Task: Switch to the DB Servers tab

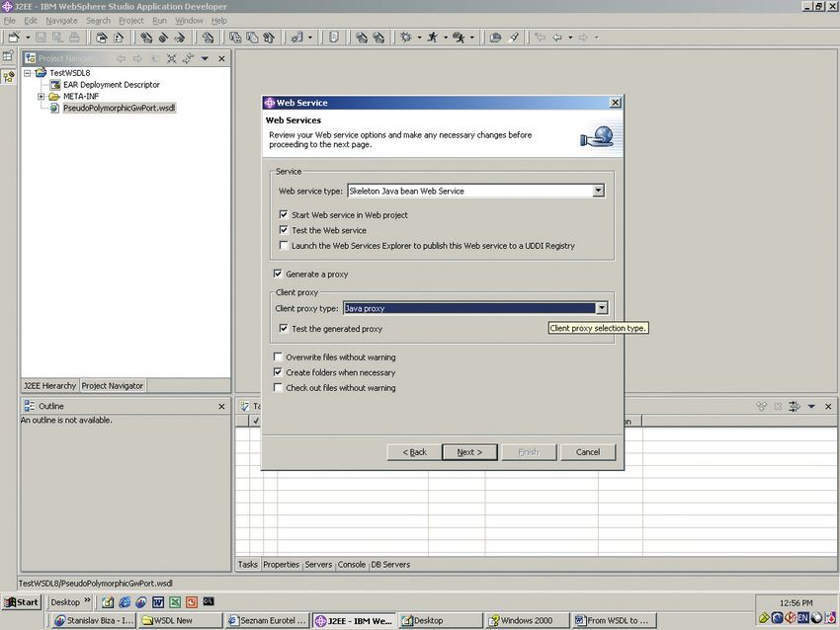Action: click(x=390, y=564)
